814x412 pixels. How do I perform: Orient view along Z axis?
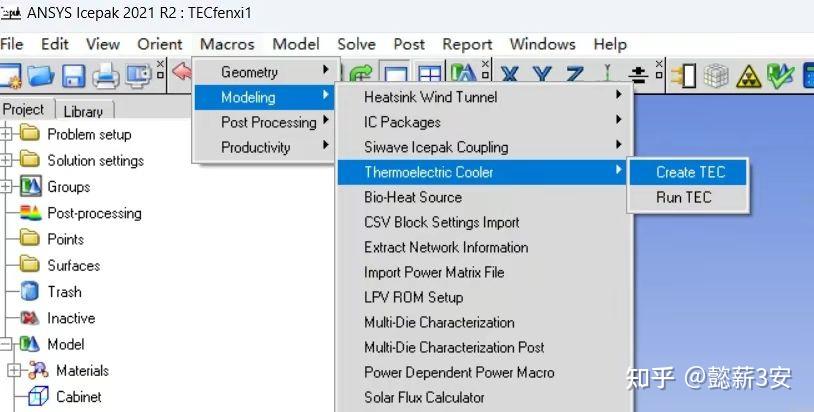(x=574, y=75)
